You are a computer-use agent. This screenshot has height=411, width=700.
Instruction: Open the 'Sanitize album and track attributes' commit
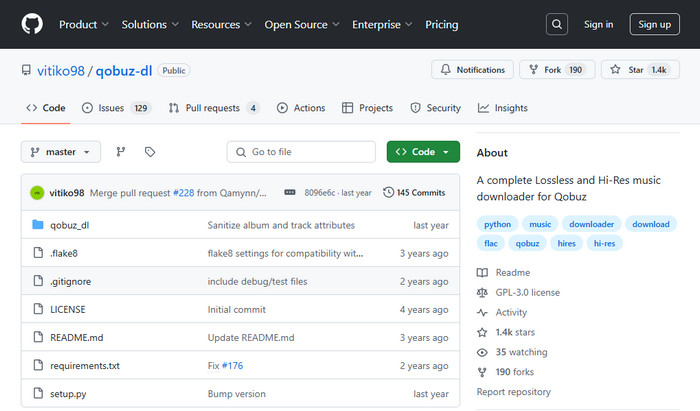[x=281, y=225]
